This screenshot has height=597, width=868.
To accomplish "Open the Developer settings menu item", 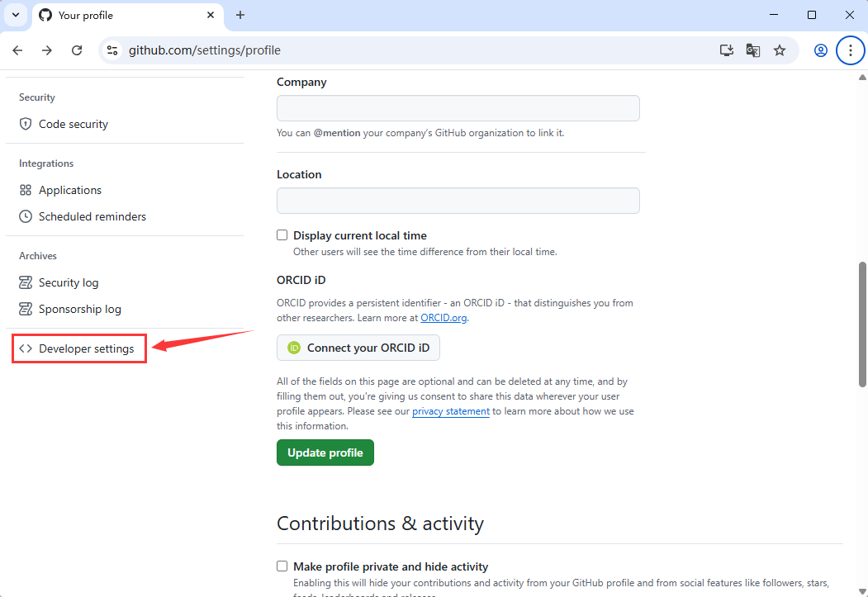I will click(x=86, y=348).
